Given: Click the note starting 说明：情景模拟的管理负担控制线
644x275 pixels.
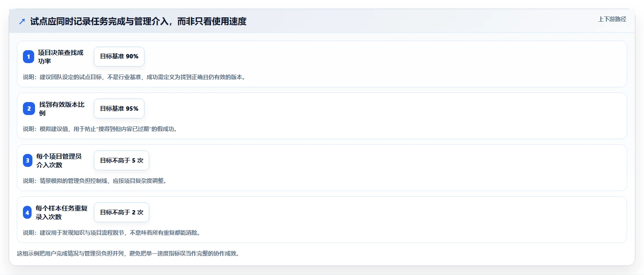Looking at the screenshot, I should 95,181.
